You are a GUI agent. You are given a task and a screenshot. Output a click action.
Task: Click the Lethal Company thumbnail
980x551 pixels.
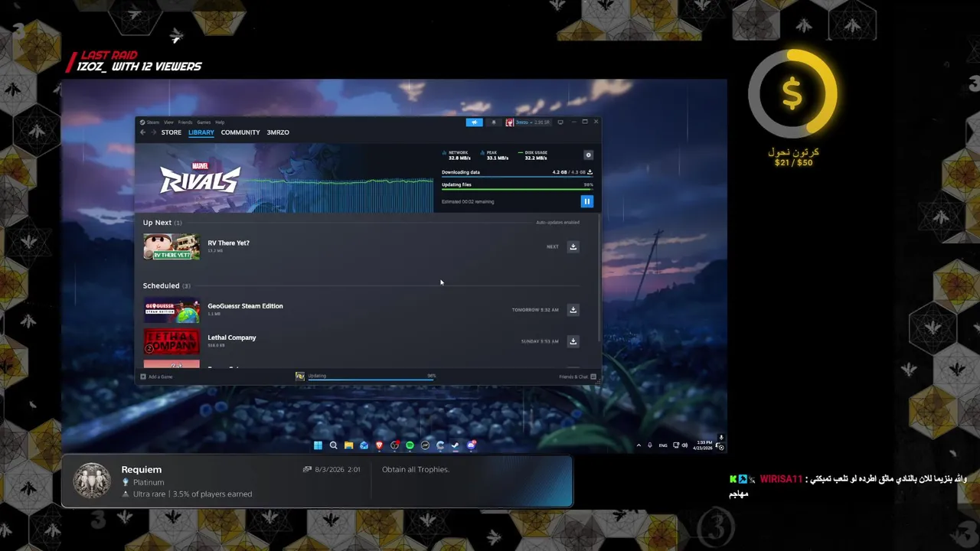pyautogui.click(x=171, y=341)
